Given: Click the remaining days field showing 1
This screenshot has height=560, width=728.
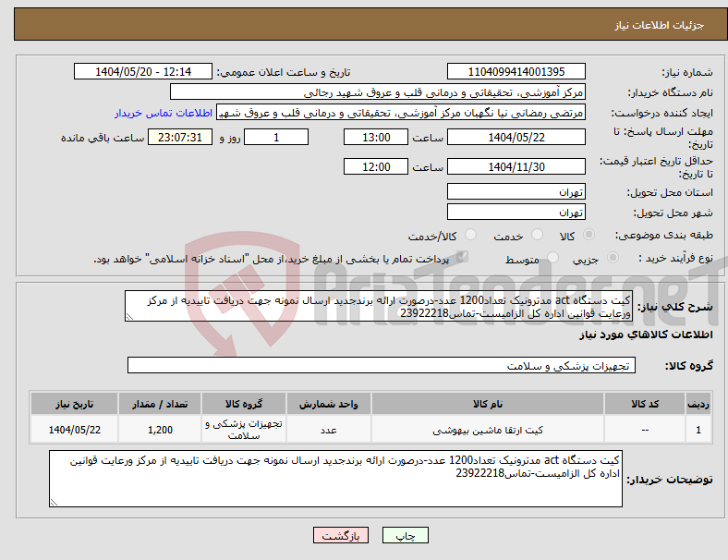Looking at the screenshot, I should tap(276, 137).
